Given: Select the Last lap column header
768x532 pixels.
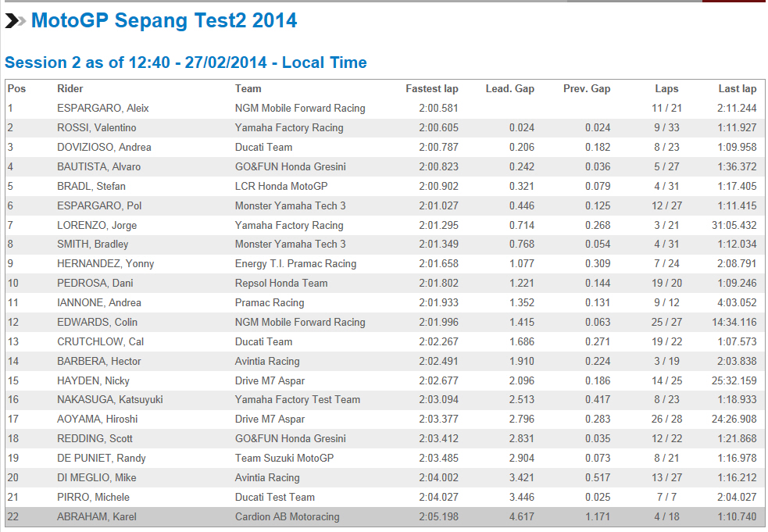Looking at the screenshot, I should (738, 89).
